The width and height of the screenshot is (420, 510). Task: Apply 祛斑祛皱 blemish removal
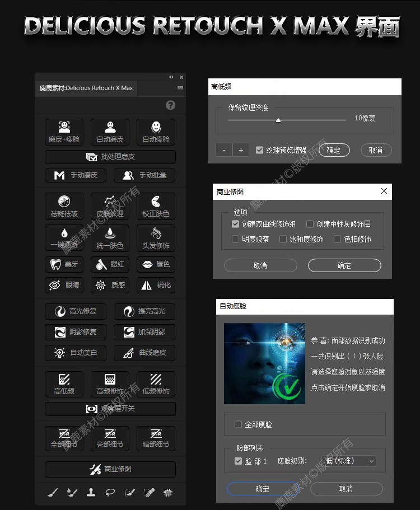[x=64, y=206]
